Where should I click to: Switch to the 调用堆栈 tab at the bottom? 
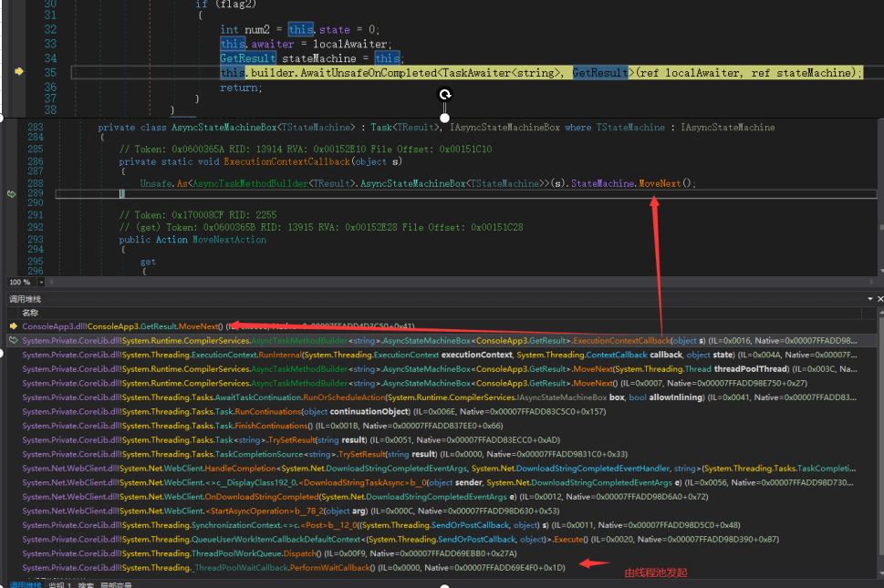[26, 585]
